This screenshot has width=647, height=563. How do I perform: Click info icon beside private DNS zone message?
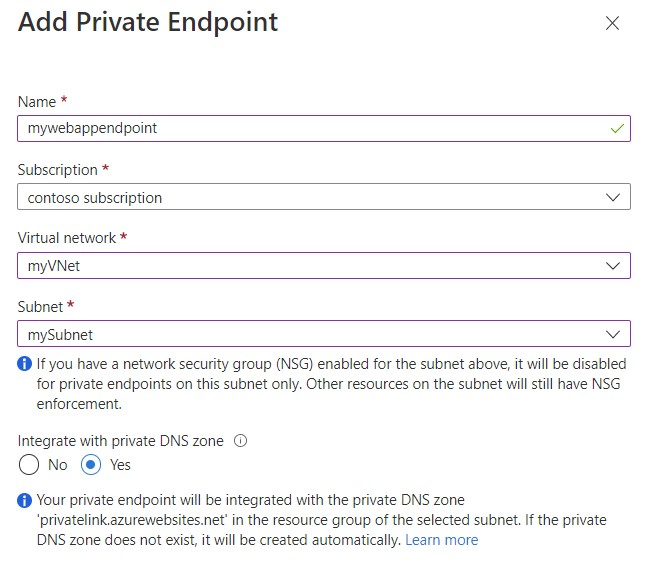pyautogui.click(x=24, y=500)
